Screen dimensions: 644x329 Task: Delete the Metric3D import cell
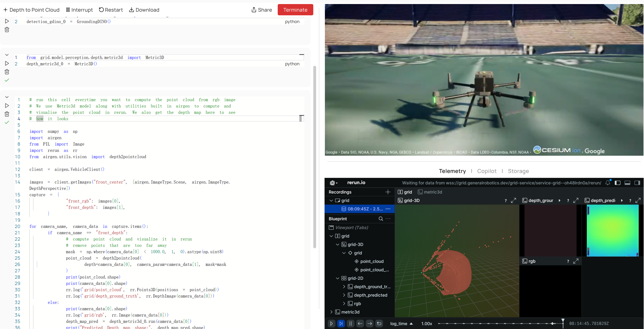pyautogui.click(x=7, y=72)
